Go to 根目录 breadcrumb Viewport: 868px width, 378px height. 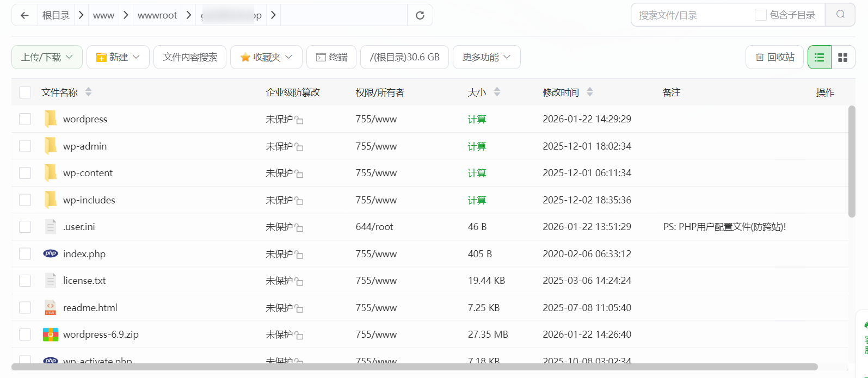[x=56, y=15]
